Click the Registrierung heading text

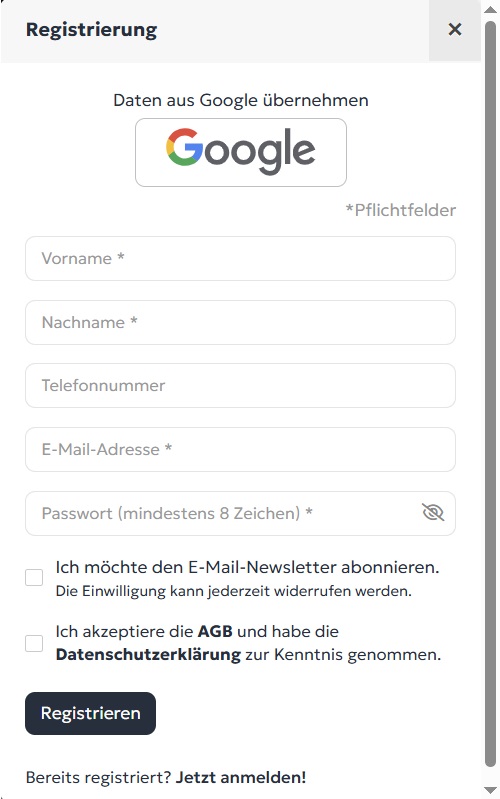tap(91, 30)
